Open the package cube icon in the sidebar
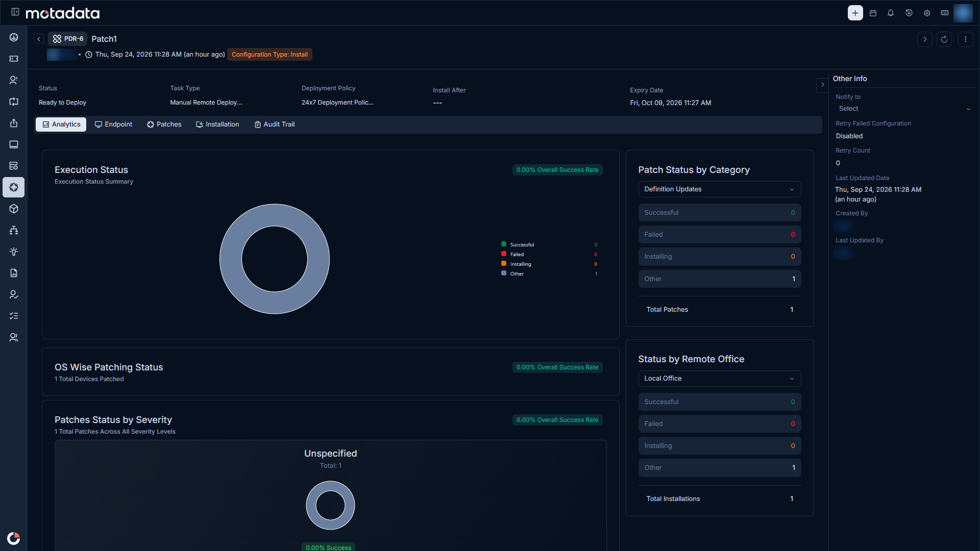Screen dimensions: 980x551 14,209
